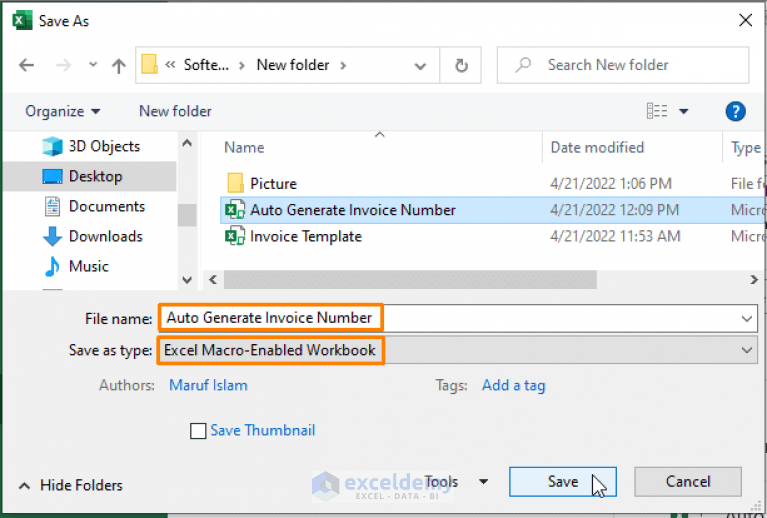The width and height of the screenshot is (767, 518).
Task: Click the 4/21/2022 12:09 PM date cell
Action: [614, 210]
